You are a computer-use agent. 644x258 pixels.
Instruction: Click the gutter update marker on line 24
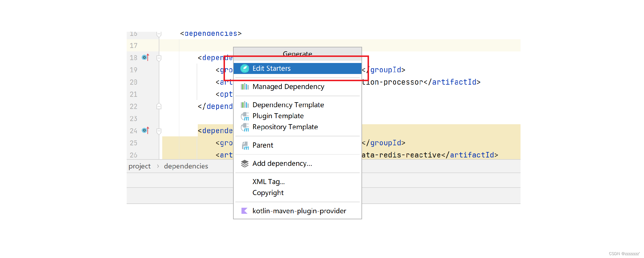point(145,130)
